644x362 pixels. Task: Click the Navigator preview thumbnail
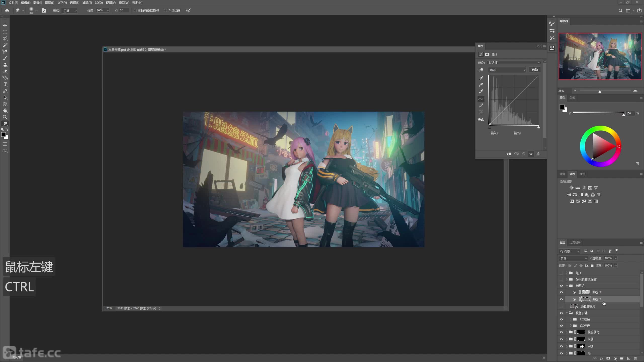coord(600,57)
